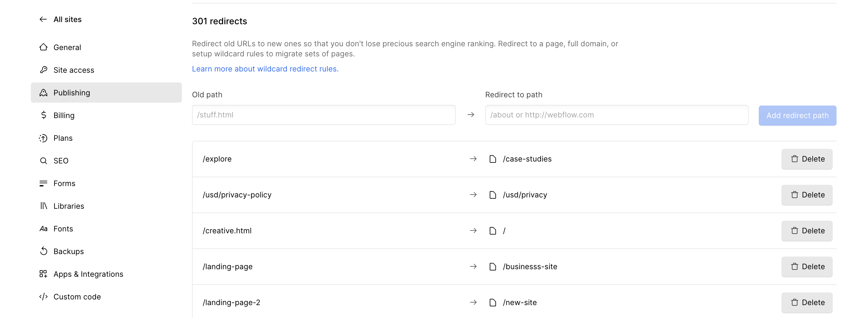Click the Fonts Aa icon
868x318 pixels.
point(43,229)
